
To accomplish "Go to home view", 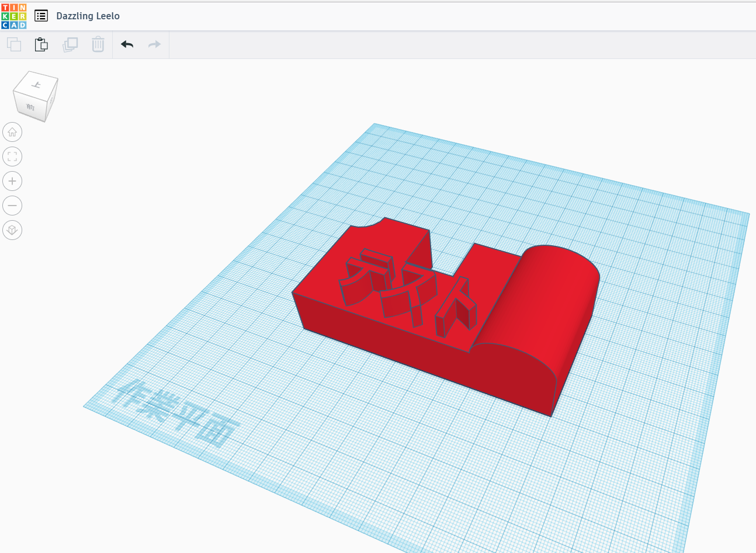I will click(x=12, y=132).
